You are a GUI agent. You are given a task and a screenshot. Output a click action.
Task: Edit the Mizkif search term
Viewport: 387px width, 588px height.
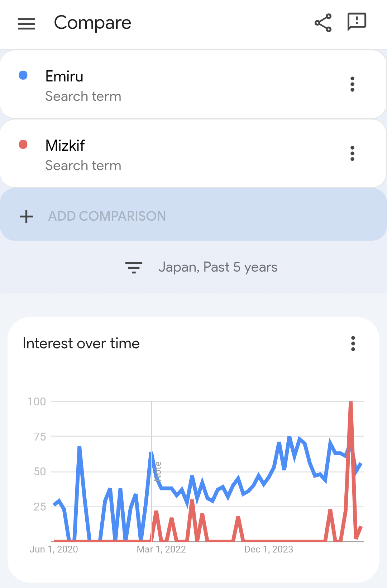coord(193,154)
